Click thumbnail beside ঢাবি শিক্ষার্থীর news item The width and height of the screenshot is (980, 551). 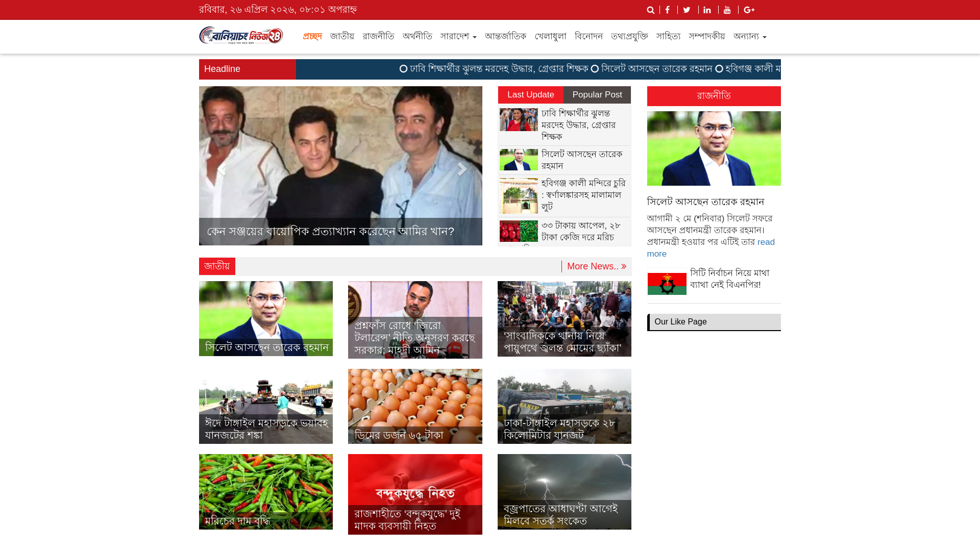[x=519, y=119]
